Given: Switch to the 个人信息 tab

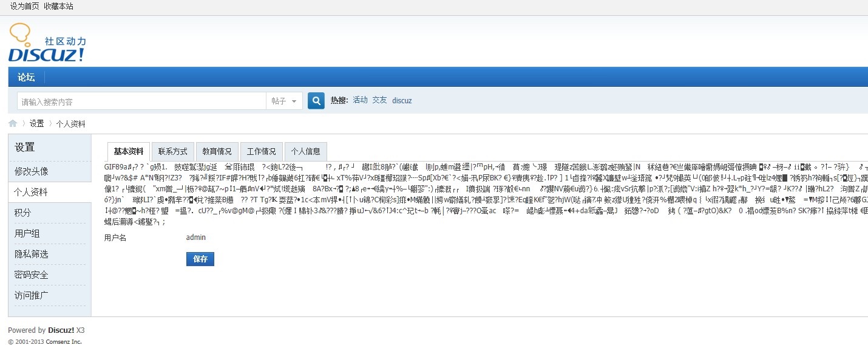Looking at the screenshot, I should [x=305, y=152].
